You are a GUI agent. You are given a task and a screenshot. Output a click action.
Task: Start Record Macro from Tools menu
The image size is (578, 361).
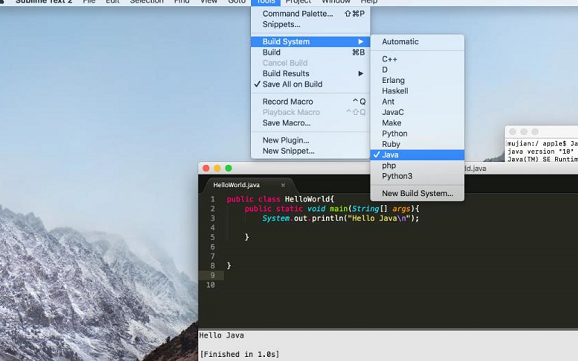pos(310,101)
